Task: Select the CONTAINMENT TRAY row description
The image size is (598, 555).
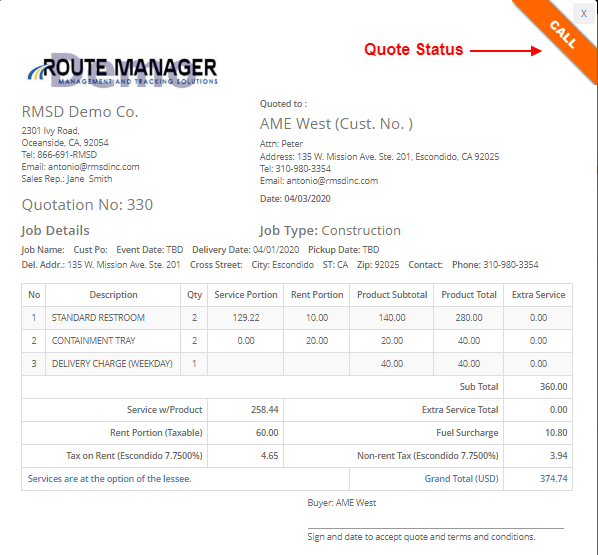Action: pos(93,341)
